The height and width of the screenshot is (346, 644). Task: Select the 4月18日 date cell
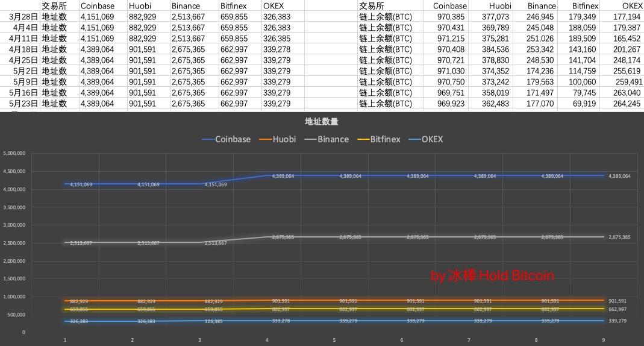click(23, 49)
